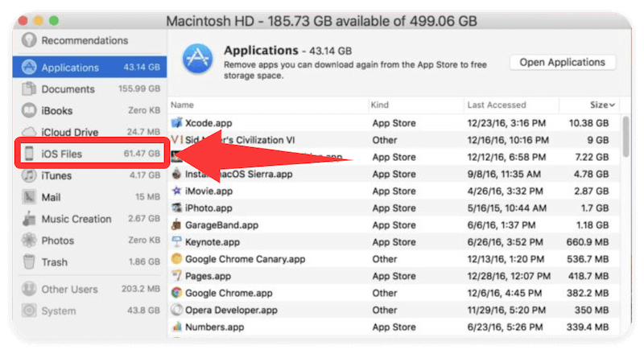Click the iTunes music note icon
This screenshot has height=350, width=644.
29,175
